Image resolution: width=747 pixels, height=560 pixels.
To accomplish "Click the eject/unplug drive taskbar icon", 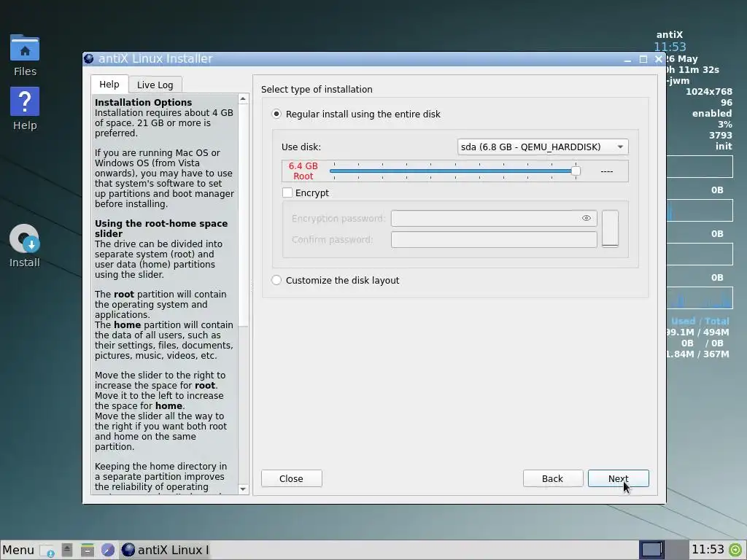I will pyautogui.click(x=67, y=550).
